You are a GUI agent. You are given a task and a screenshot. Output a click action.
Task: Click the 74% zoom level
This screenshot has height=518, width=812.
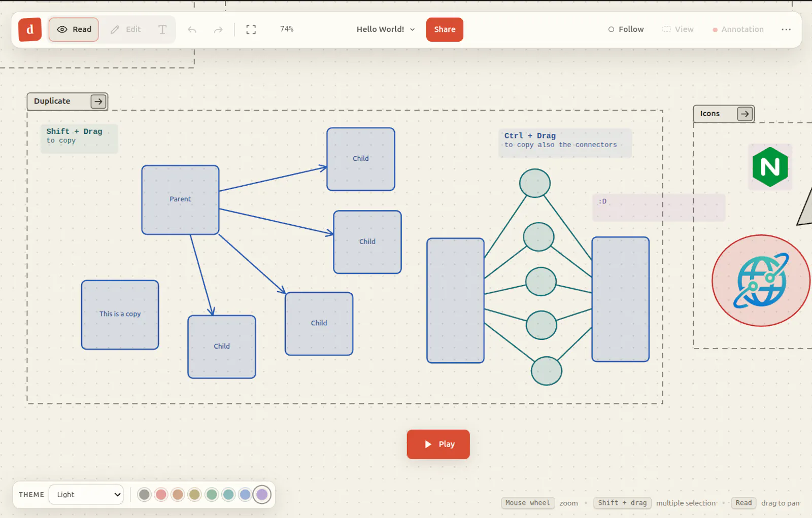[x=287, y=29]
